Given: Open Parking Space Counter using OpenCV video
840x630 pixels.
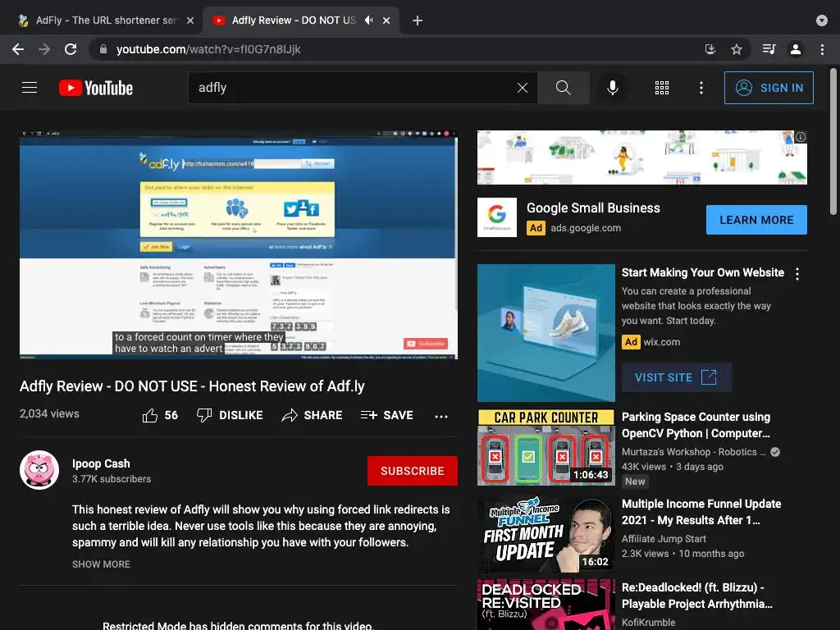Looking at the screenshot, I should coord(696,425).
